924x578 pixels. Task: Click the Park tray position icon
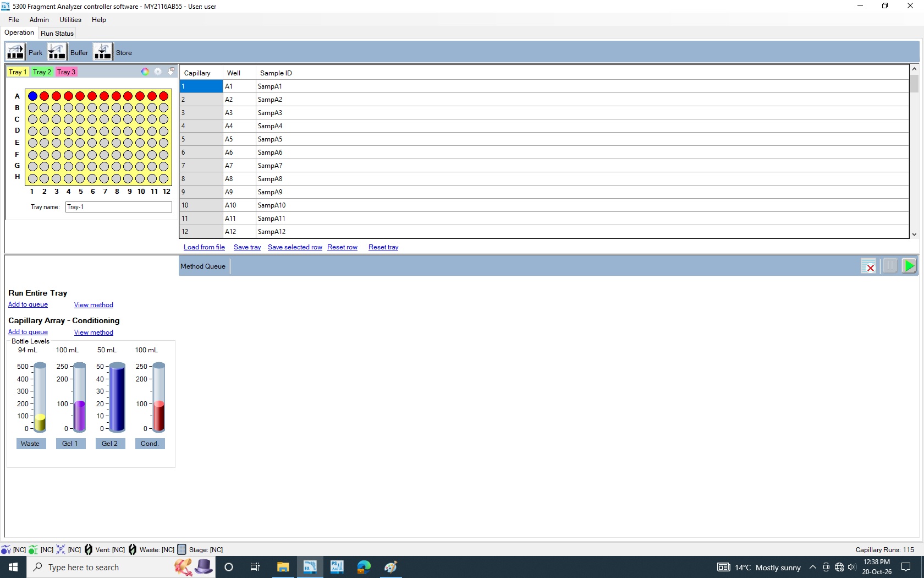coord(15,52)
